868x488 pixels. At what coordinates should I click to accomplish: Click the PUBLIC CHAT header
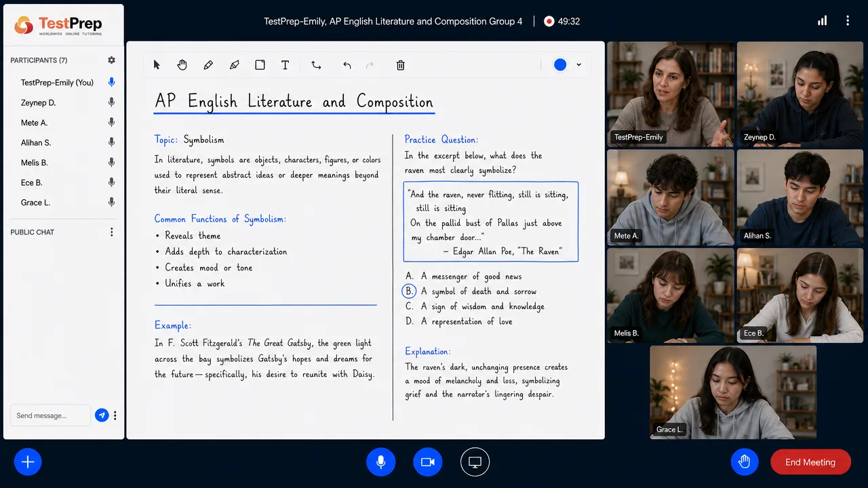coord(32,232)
